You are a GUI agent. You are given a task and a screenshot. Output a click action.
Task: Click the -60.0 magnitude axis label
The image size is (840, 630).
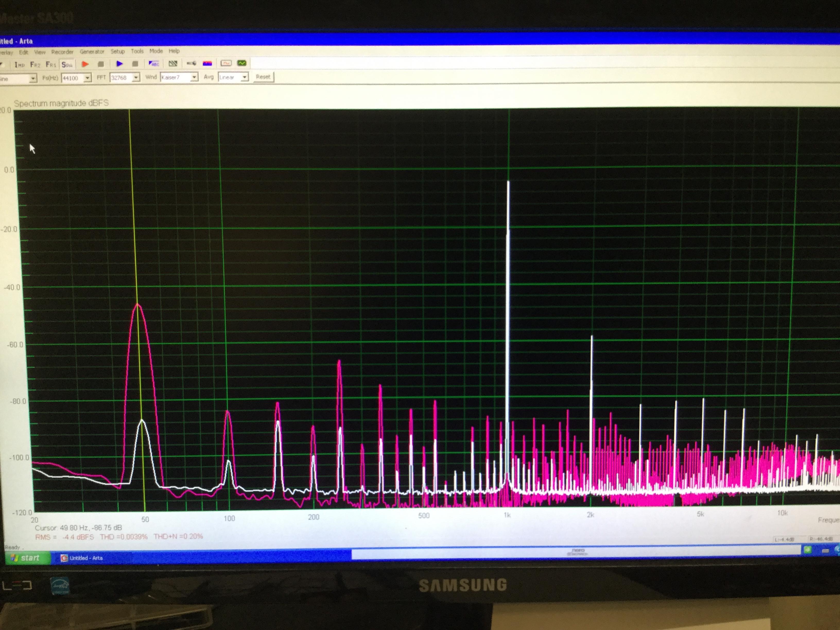pyautogui.click(x=15, y=345)
